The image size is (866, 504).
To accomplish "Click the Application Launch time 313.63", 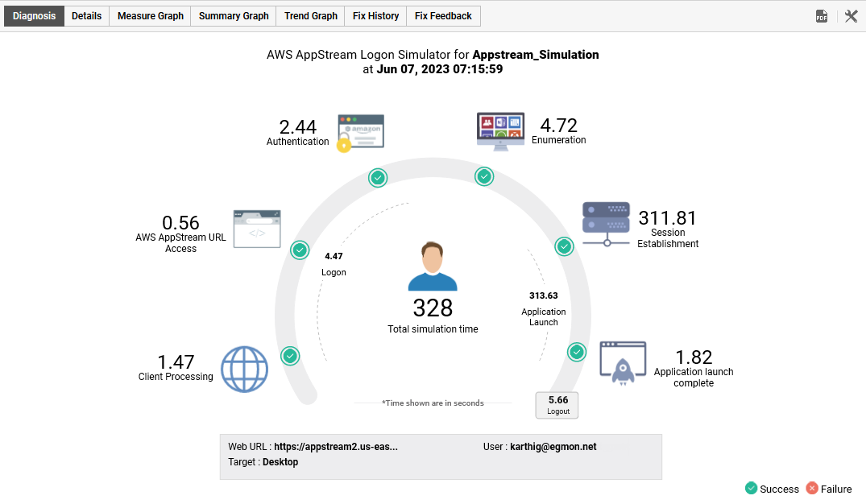I will pos(544,296).
